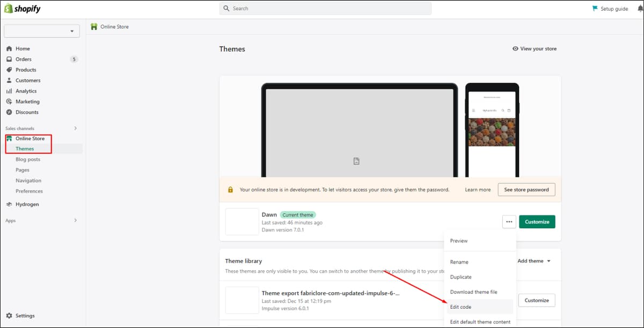Click the Themes page heading

[x=232, y=49]
